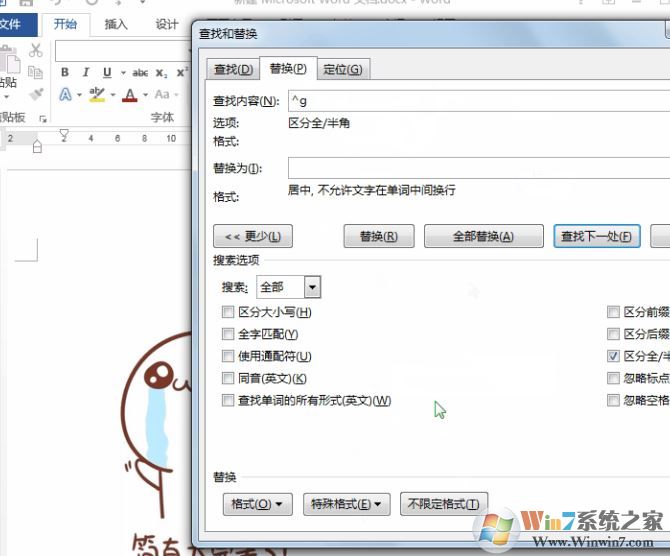Open 特殊格式(E) dropdown button
The width and height of the screenshot is (670, 556).
(347, 504)
